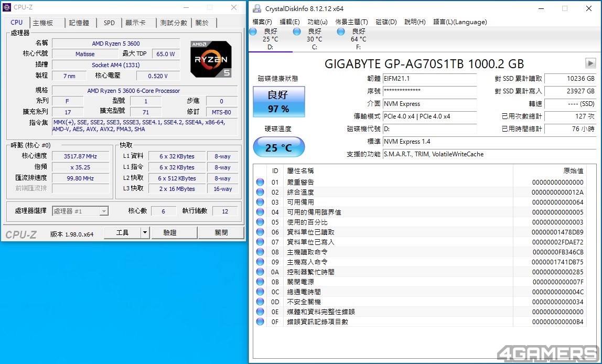Click status orb for attribute 06 資料單位已讀取

[x=260, y=232]
